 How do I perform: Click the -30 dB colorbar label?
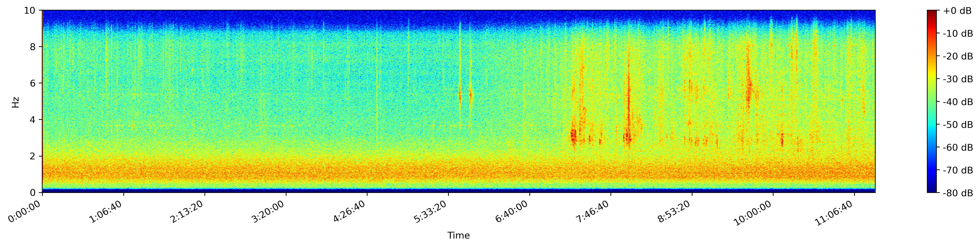958,79
